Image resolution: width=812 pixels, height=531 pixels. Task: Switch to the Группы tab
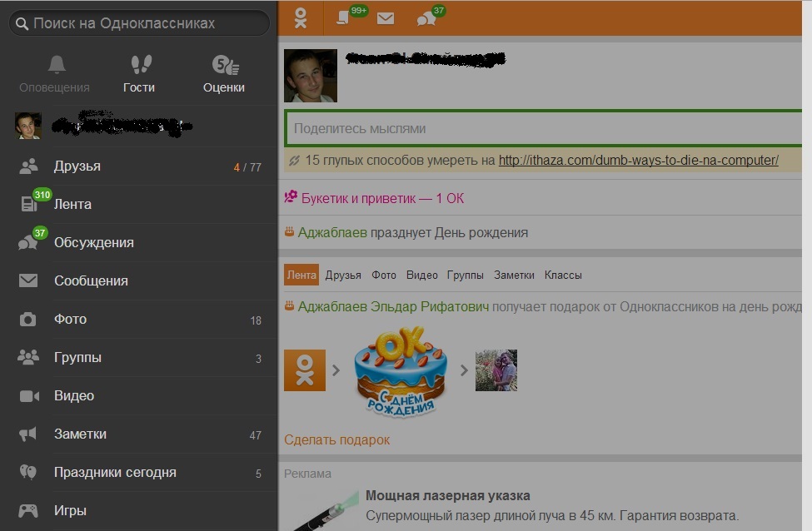coord(465,275)
